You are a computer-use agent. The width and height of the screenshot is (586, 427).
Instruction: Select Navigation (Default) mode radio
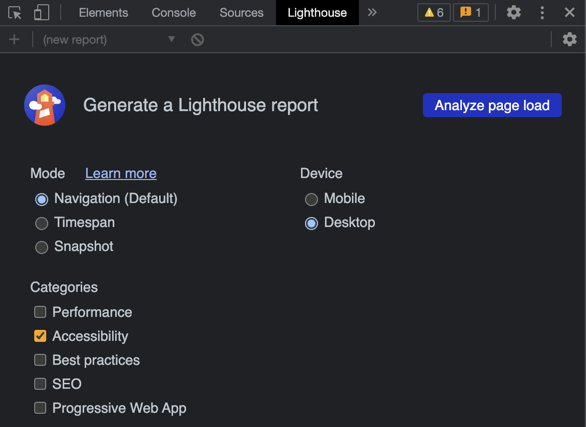point(41,199)
